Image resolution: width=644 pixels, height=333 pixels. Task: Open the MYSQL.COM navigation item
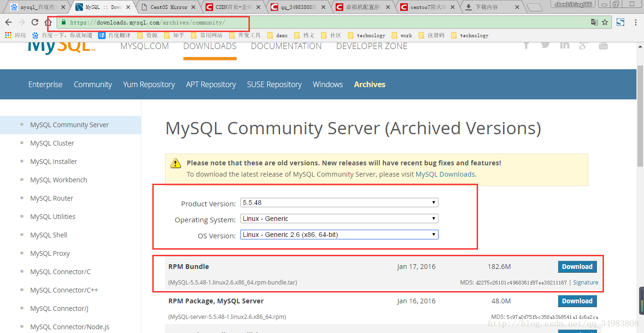pyautogui.click(x=145, y=46)
